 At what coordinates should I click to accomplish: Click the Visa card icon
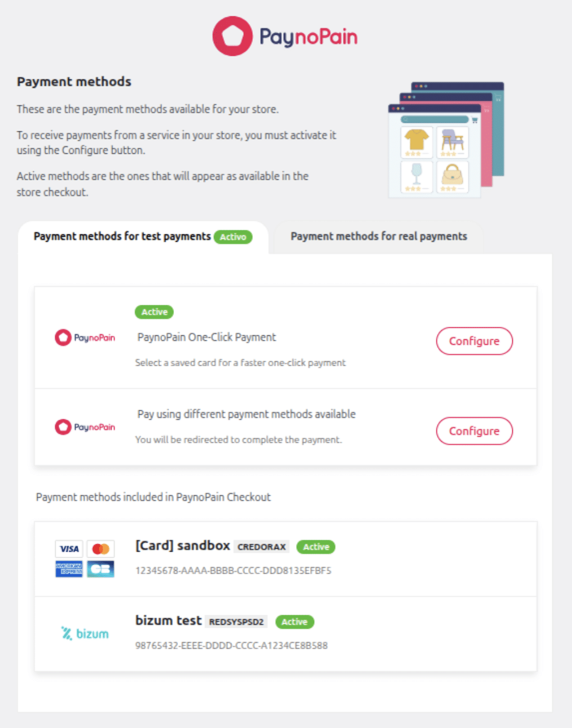[x=69, y=549]
